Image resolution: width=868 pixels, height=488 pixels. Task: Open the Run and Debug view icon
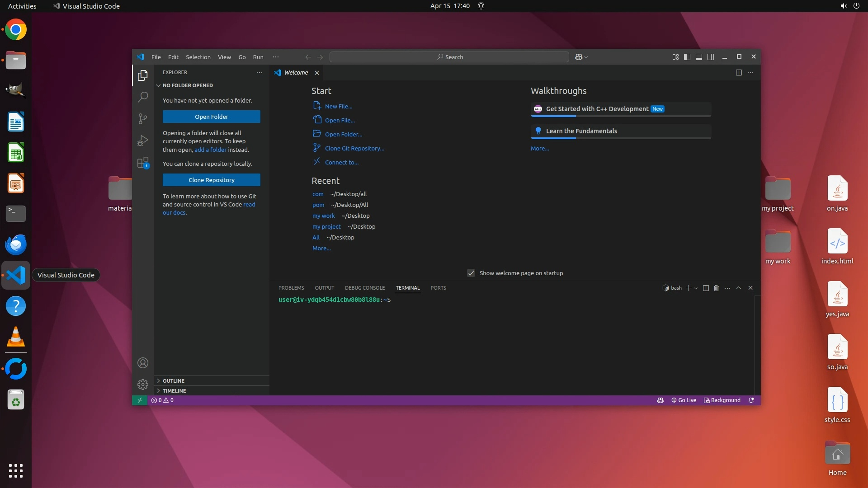point(143,141)
